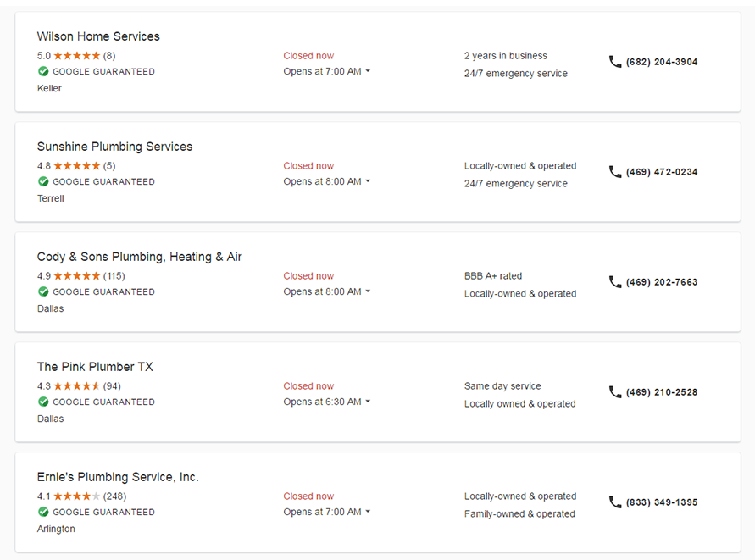Viewport: 755px width, 560px height.
Task: Click the 'Terrell' location text
Action: [51, 198]
